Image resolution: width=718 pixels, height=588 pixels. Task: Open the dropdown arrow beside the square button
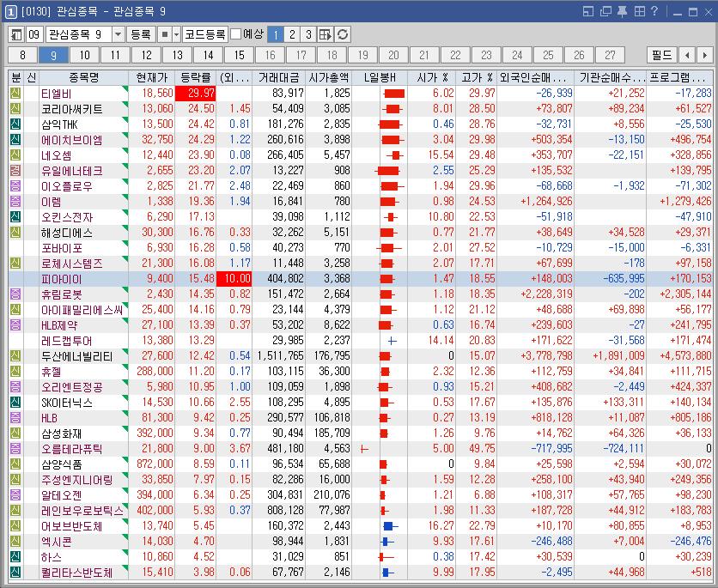[176, 34]
